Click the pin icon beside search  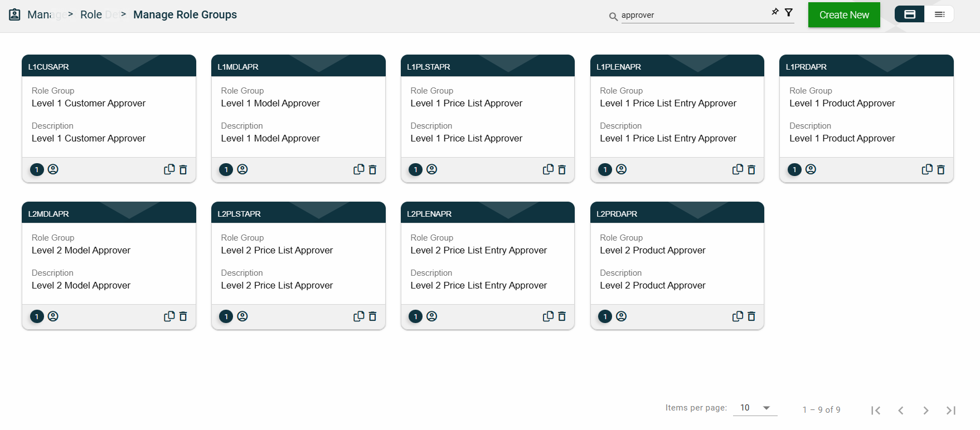[x=775, y=12]
